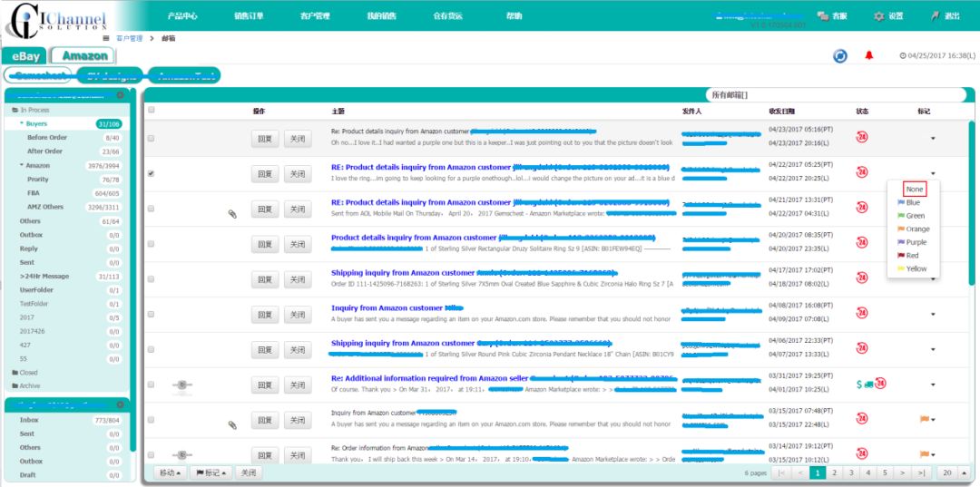The width and height of the screenshot is (980, 487).
Task: Open the red notification bell
Action: (x=868, y=55)
